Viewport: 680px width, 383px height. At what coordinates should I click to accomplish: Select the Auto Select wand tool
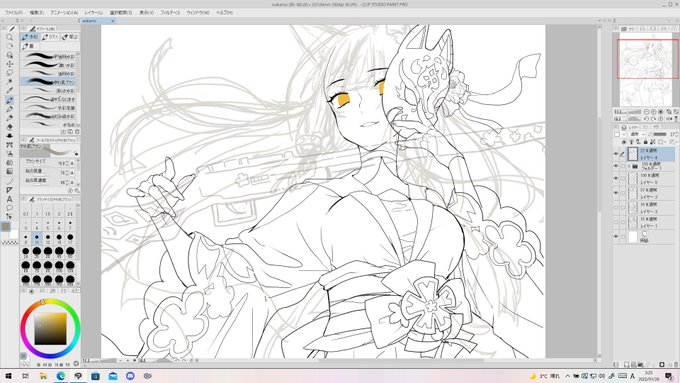point(10,82)
